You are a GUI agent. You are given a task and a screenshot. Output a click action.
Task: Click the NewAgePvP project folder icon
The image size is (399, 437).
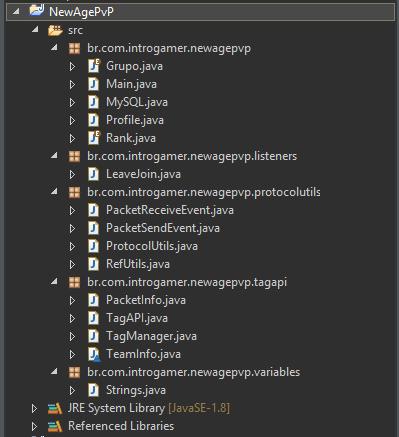coord(36,10)
